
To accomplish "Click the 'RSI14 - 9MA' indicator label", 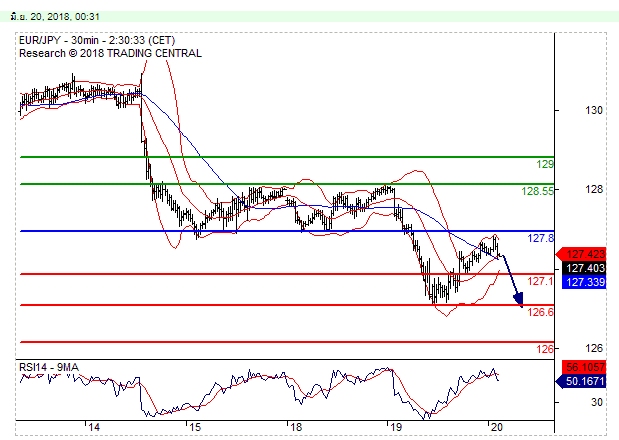I will [49, 367].
